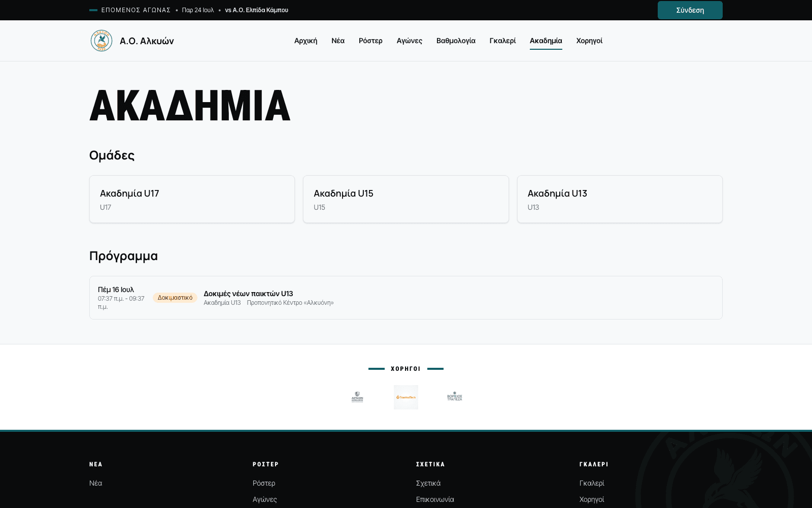Open the first sponsor logo on the left
Screen dimensions: 812x508
coord(357,397)
